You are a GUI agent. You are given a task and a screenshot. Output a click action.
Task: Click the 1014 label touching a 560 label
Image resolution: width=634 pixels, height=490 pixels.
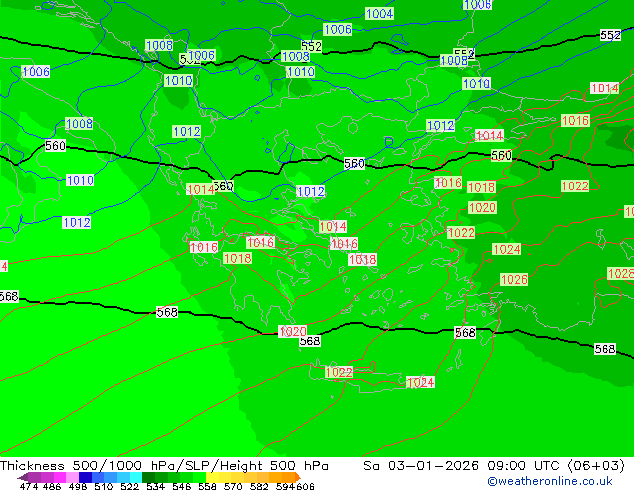[201, 189]
